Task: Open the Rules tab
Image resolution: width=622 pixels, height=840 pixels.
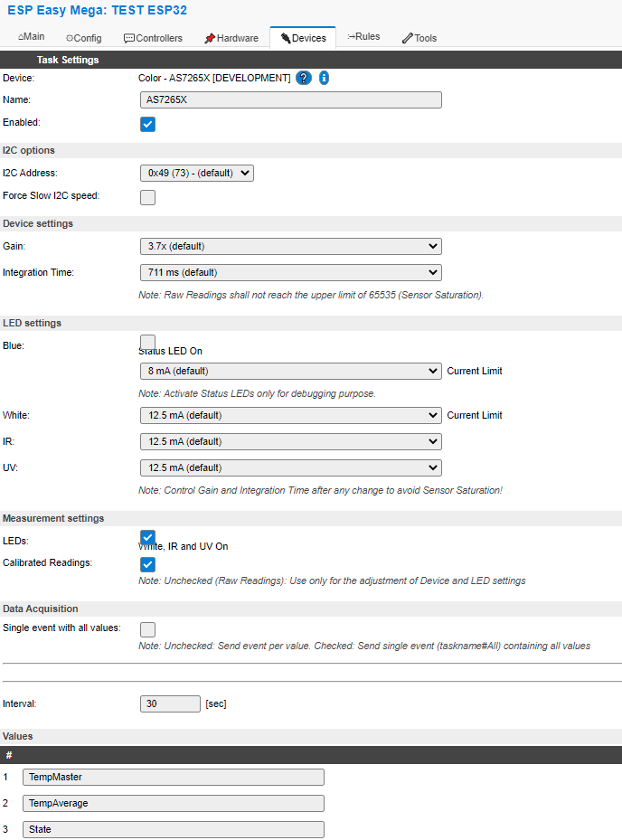Action: pyautogui.click(x=362, y=36)
